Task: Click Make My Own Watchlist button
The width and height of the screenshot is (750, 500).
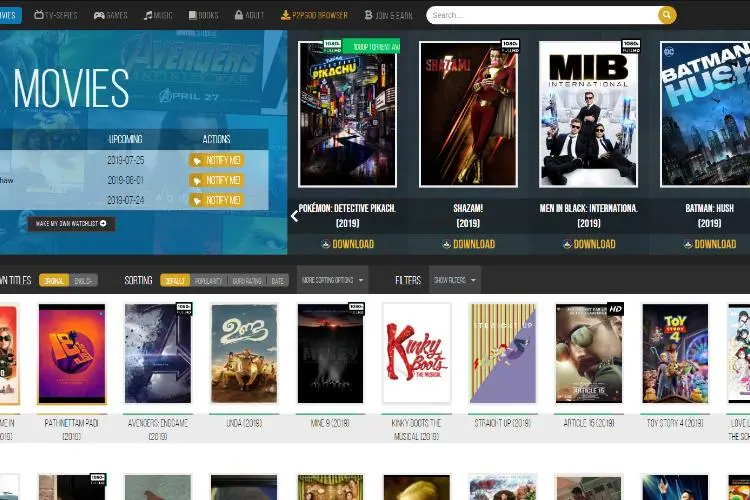Action: [71, 223]
